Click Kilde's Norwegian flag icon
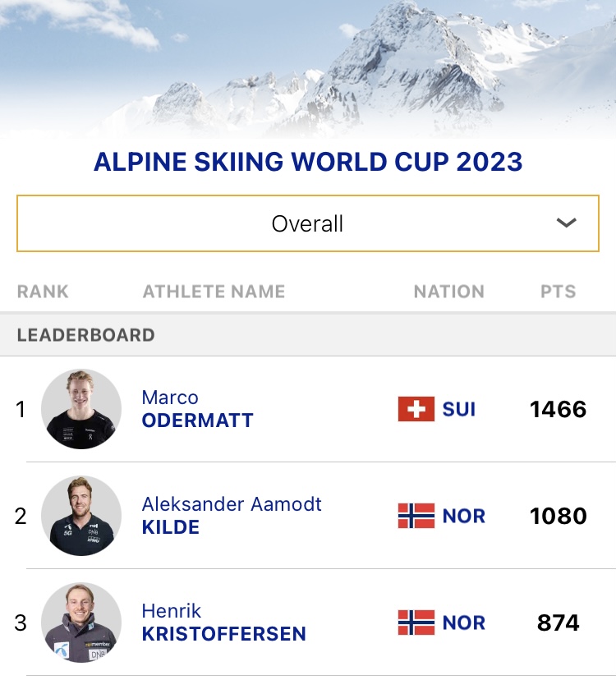This screenshot has height=680, width=616. pyautogui.click(x=416, y=516)
